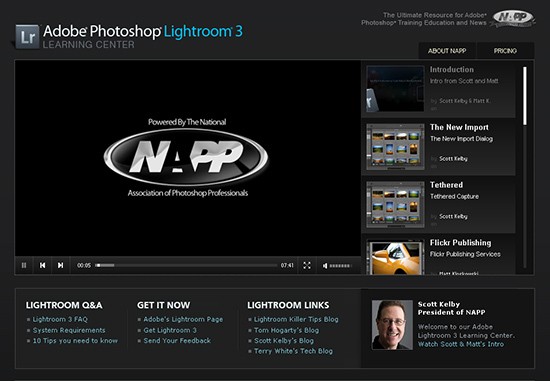Select the Introduction title in playlist
The image size is (550, 381).
pyautogui.click(x=452, y=69)
